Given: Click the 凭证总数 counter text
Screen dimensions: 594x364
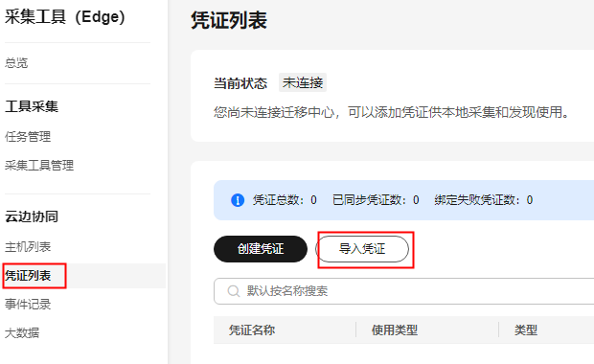Looking at the screenshot, I should 285,200.
